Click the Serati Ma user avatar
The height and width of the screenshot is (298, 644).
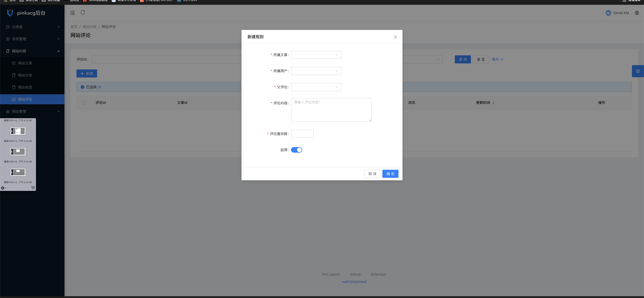click(x=608, y=13)
